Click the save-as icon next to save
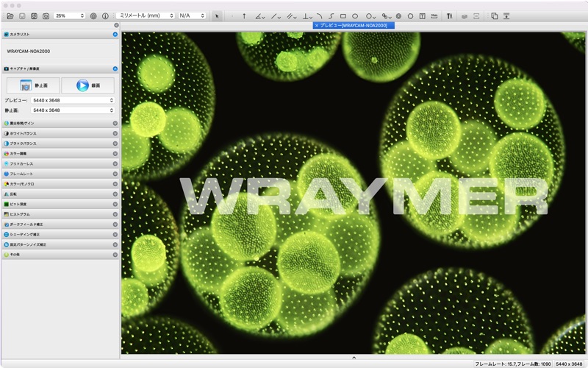Image resolution: width=588 pixels, height=368 pixels. click(x=34, y=15)
